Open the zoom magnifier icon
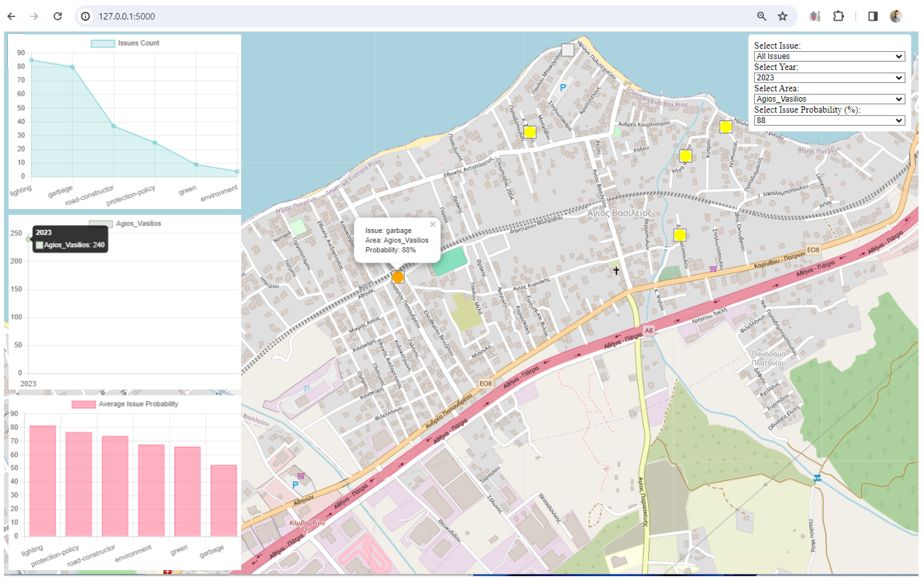The image size is (924, 581). pyautogui.click(x=761, y=16)
